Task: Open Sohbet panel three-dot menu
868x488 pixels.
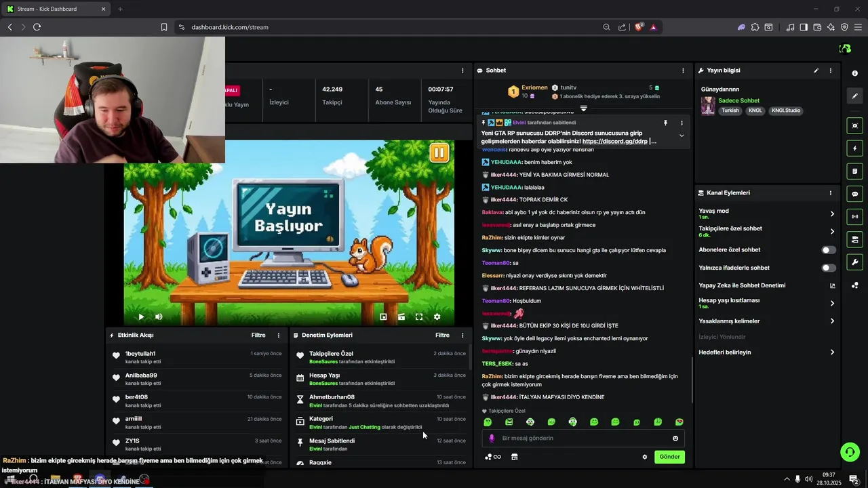Action: coord(683,70)
